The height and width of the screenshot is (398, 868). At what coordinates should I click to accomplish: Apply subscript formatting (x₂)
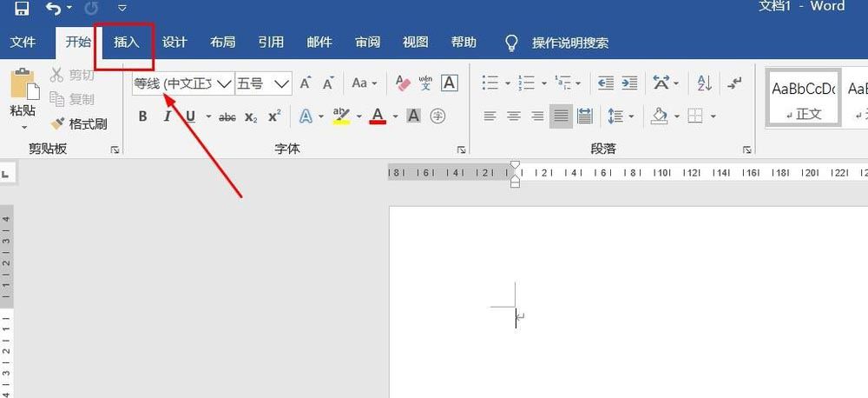click(x=251, y=116)
